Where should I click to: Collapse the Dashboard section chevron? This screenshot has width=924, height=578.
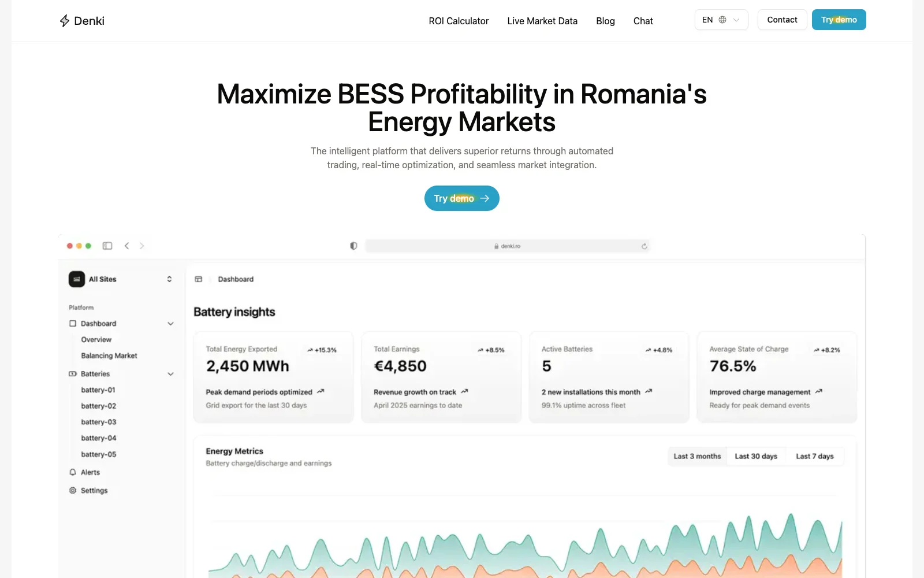coord(170,324)
